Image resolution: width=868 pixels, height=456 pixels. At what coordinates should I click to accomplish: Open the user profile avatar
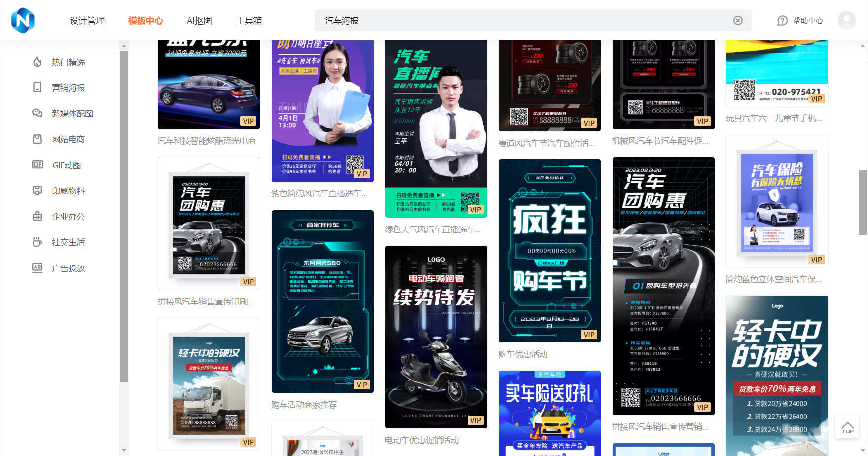(846, 20)
